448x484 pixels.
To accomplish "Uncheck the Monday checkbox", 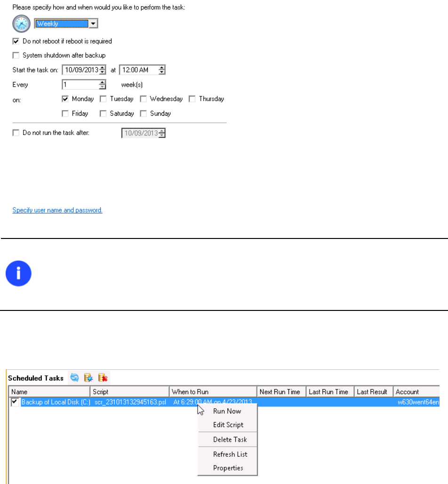I will point(65,99).
